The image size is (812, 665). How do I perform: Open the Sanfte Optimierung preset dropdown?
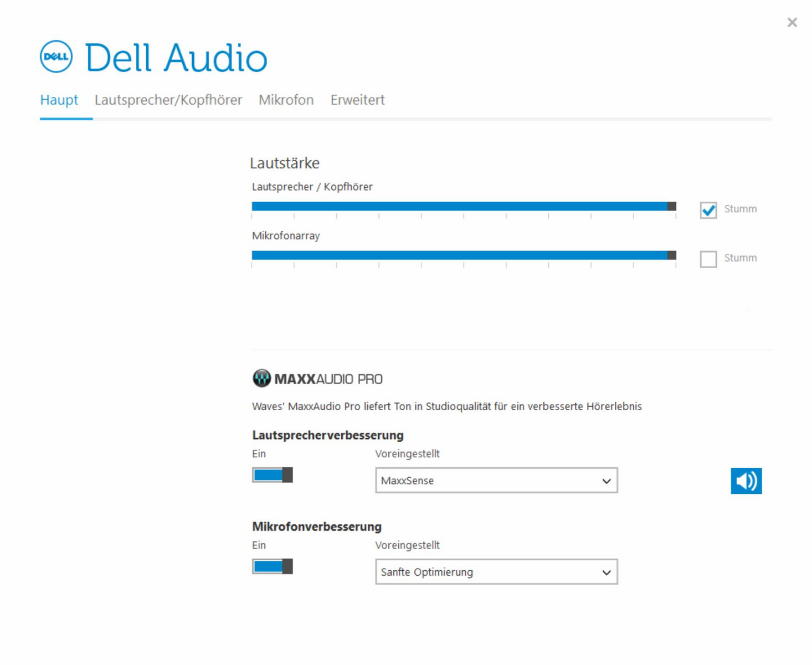(496, 572)
